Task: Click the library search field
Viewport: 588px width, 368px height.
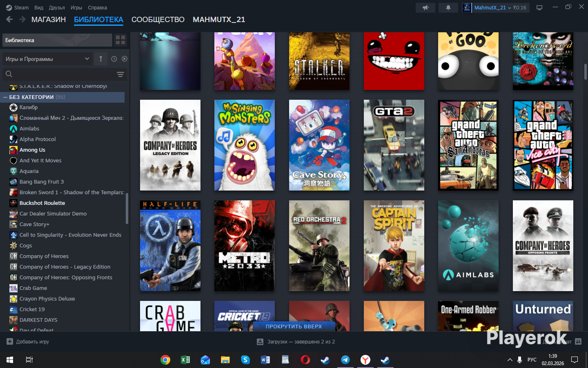Action: (x=59, y=74)
